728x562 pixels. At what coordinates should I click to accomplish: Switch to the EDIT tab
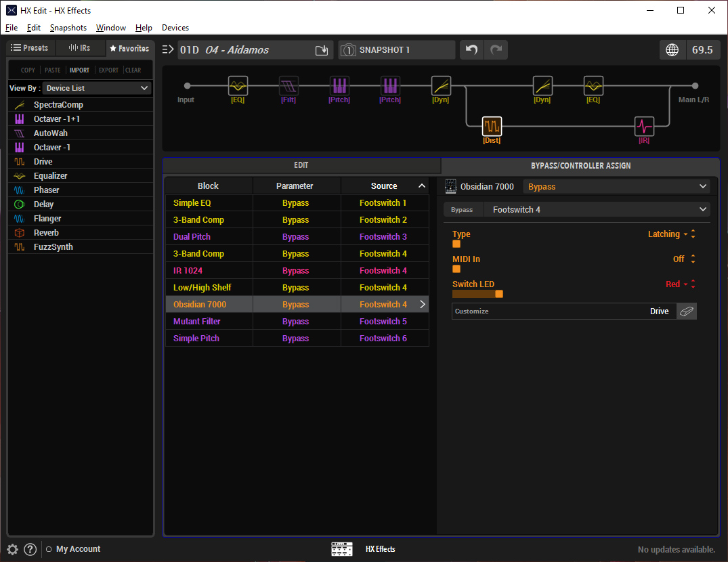pos(301,165)
